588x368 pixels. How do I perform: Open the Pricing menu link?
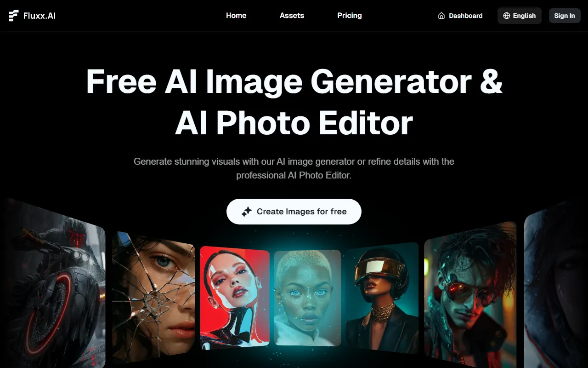click(x=350, y=16)
